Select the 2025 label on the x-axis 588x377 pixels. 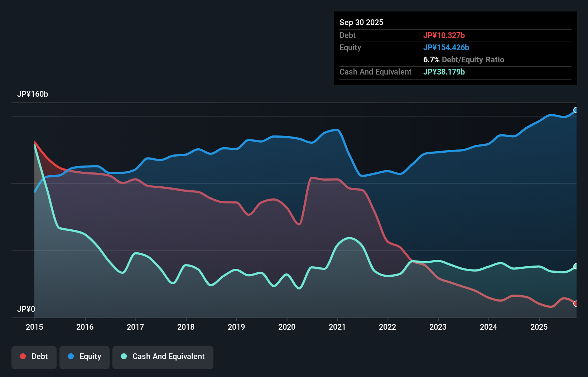pyautogui.click(x=539, y=327)
